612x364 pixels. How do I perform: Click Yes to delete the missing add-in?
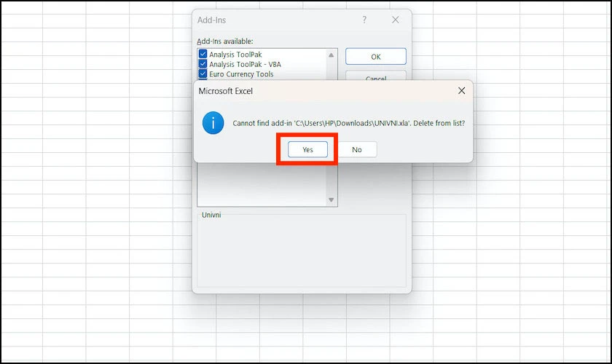307,149
